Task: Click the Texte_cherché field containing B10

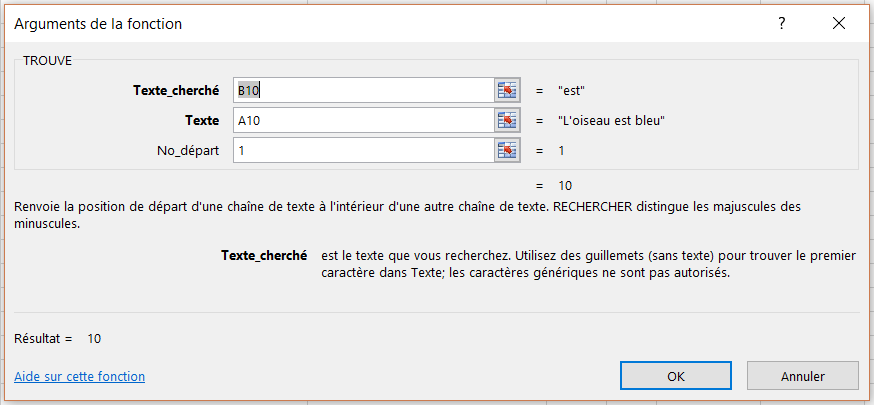Action: (x=363, y=91)
